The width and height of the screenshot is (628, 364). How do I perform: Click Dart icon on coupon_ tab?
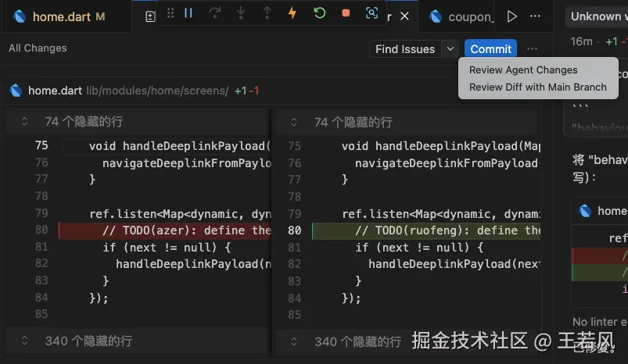click(x=435, y=16)
